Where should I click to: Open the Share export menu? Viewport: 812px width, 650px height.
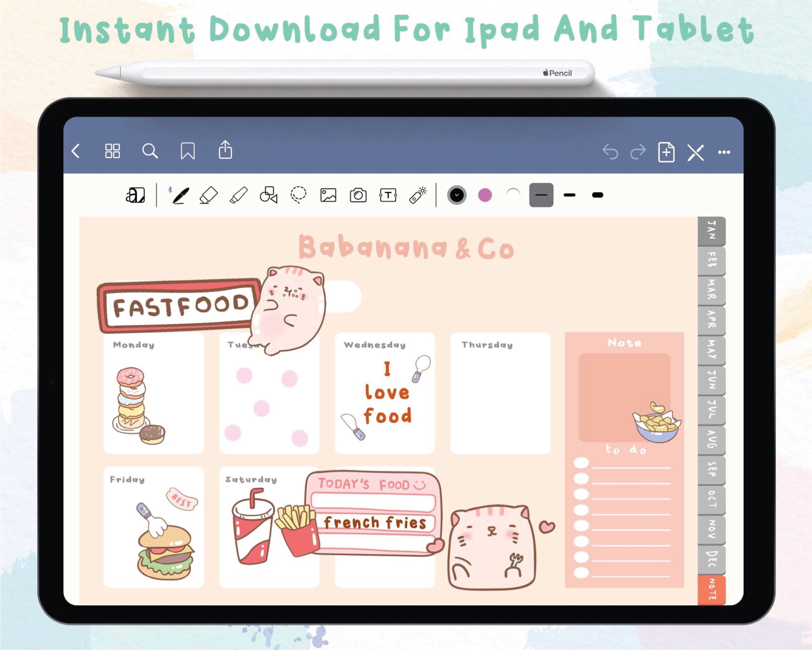[x=226, y=151]
